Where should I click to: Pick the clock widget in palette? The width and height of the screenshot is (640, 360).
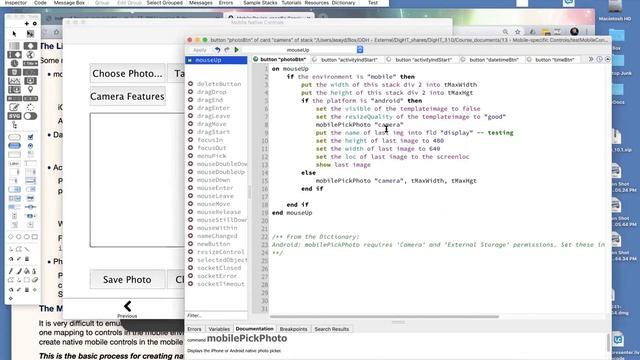click(14, 63)
